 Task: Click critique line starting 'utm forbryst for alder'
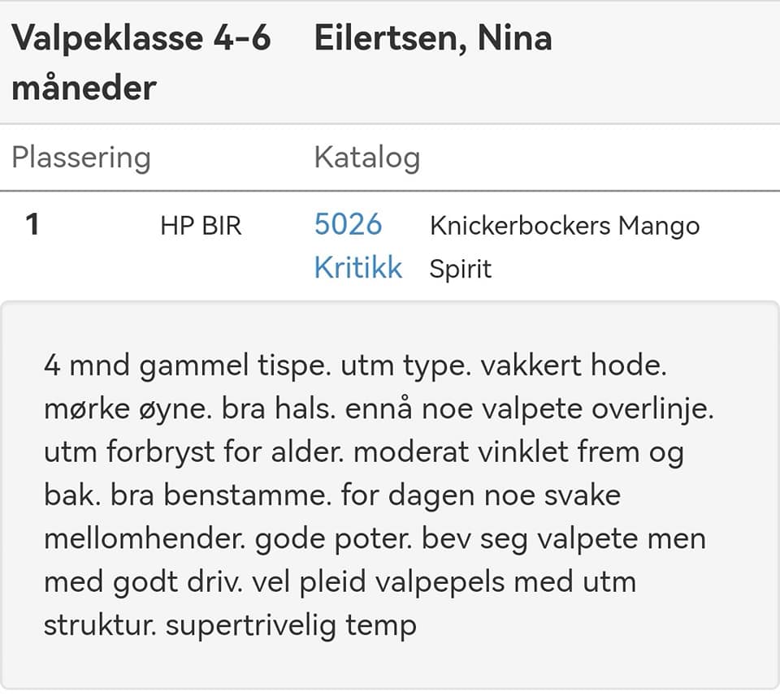pyautogui.click(x=364, y=452)
